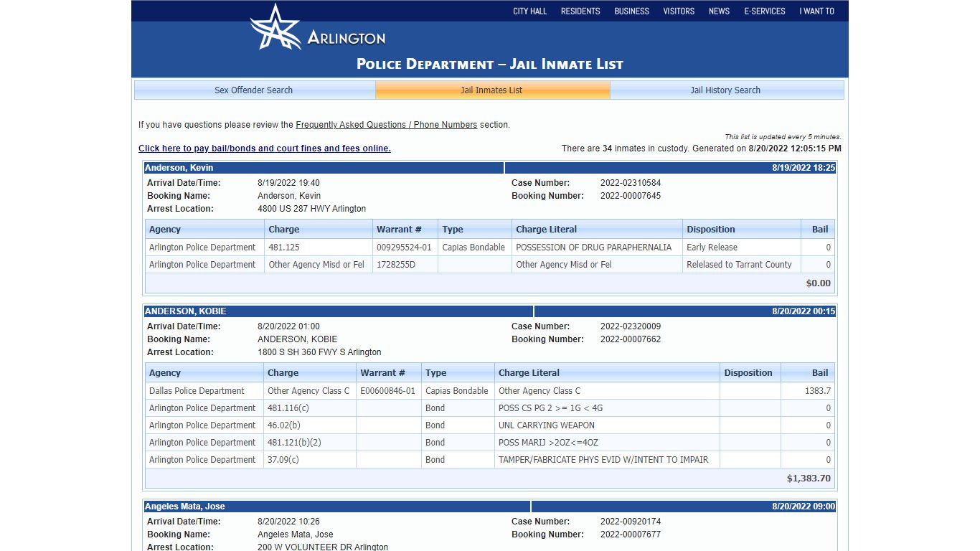Select the Jail Inmates List tab
This screenshot has width=980, height=551.
(x=491, y=90)
